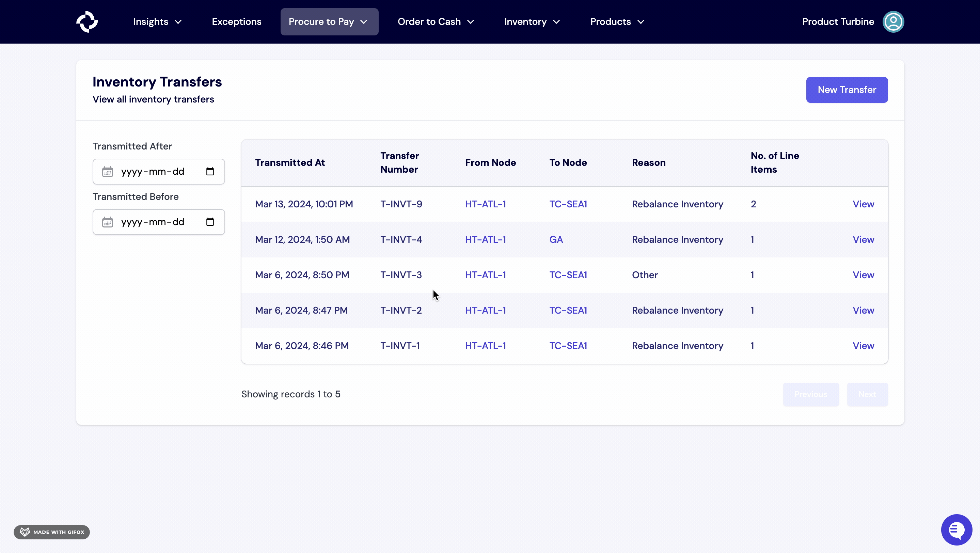Expand the Procure to Pay menu
Image resolution: width=980 pixels, height=553 pixels.
point(329,22)
